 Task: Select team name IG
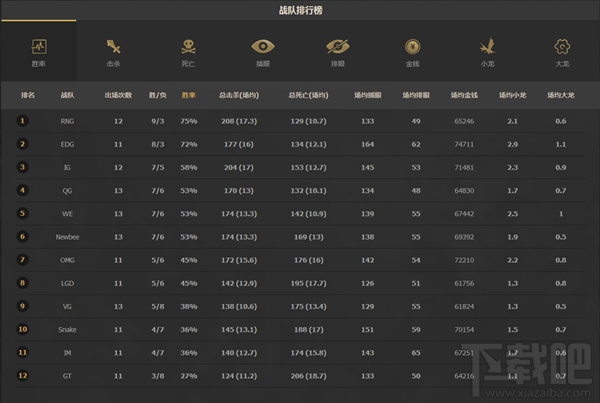coord(67,168)
